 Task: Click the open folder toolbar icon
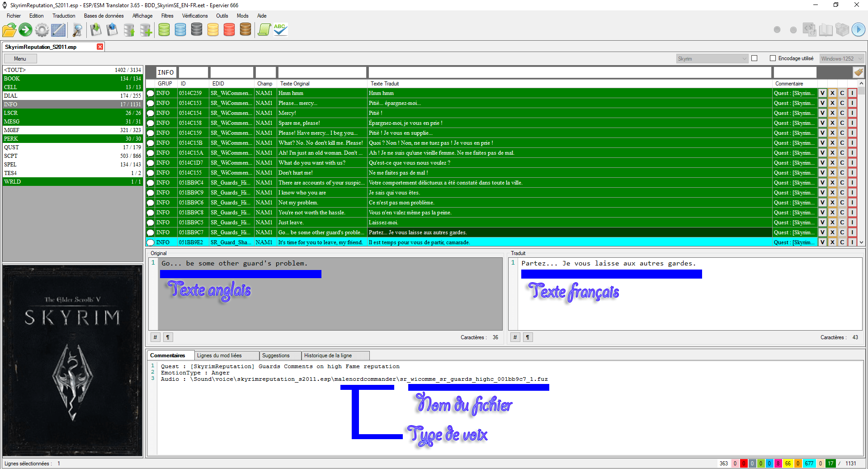pos(9,30)
